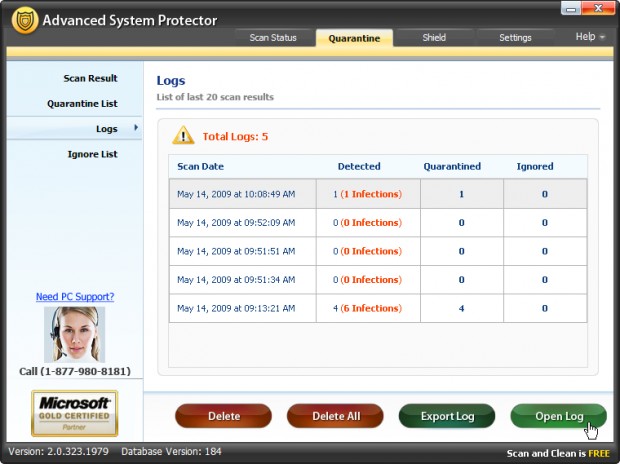Click ignored value in the 09:13:21 row

(x=544, y=309)
